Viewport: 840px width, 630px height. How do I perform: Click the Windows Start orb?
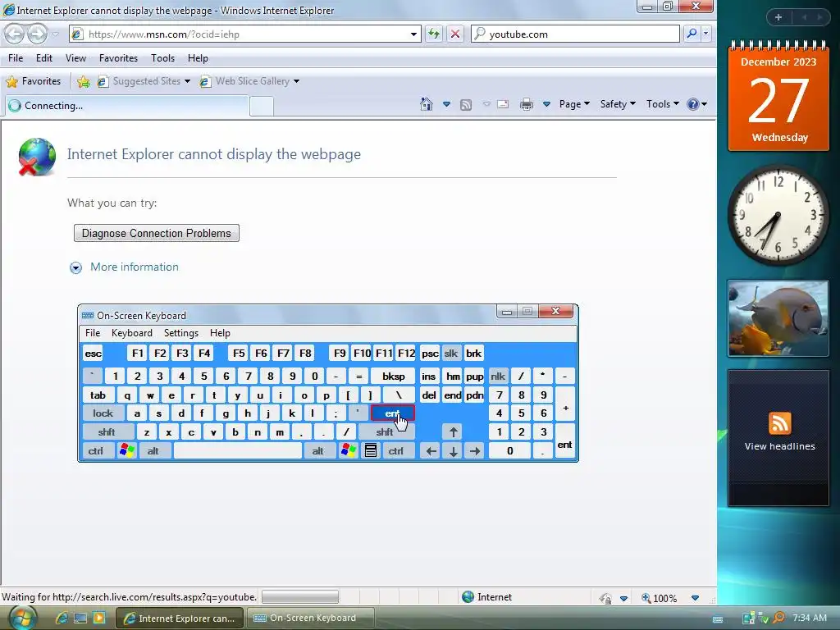(22, 618)
